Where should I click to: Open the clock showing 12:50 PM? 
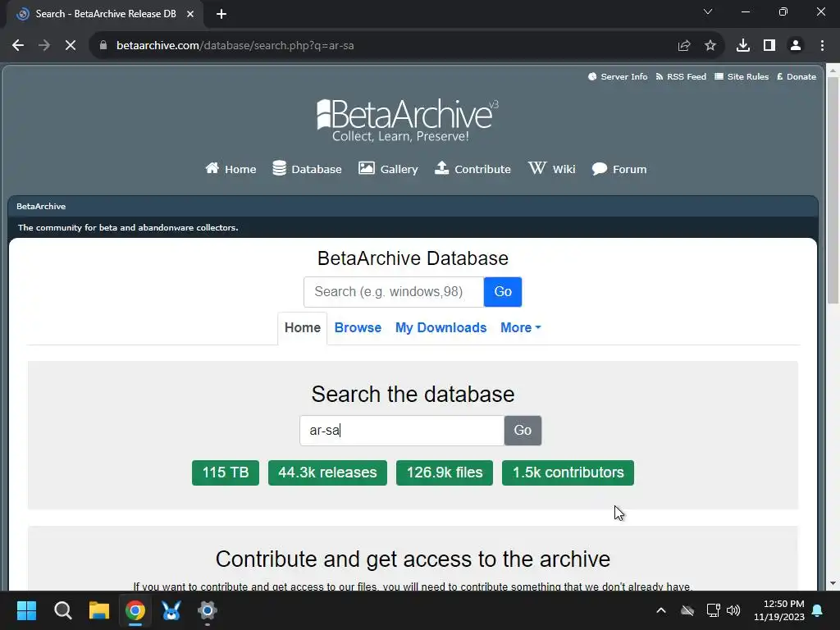click(x=779, y=610)
